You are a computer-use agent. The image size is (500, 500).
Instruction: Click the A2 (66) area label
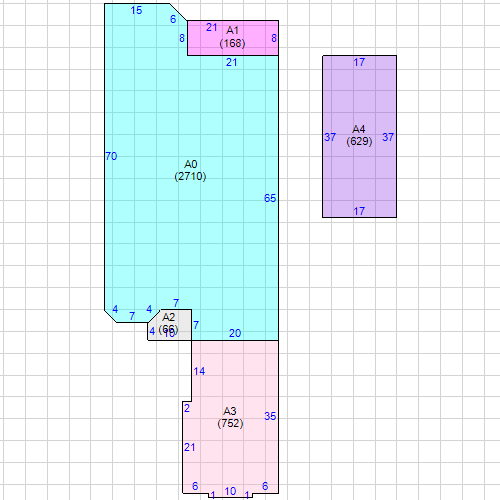point(168,324)
